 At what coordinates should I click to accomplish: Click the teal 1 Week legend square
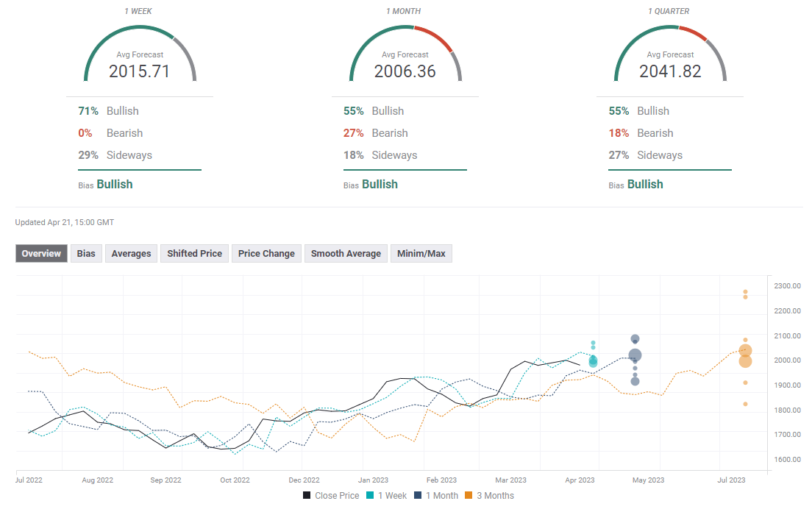pos(369,496)
